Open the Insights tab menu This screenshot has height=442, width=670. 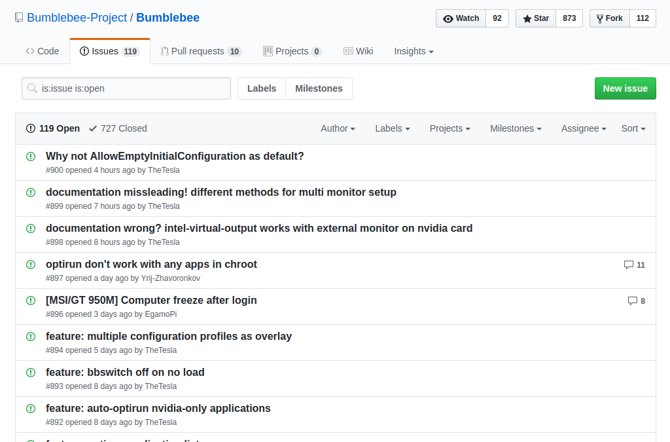pos(413,51)
